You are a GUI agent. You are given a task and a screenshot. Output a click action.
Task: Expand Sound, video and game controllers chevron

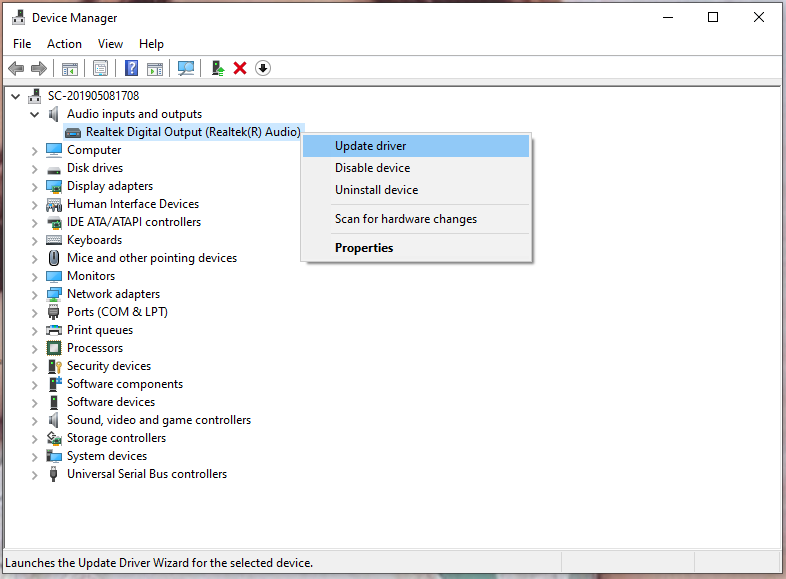click(34, 421)
